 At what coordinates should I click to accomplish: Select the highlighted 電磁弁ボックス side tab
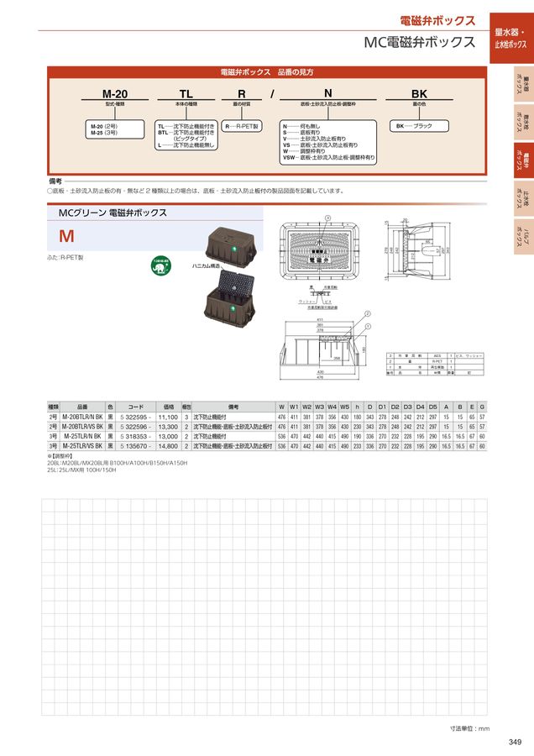click(x=523, y=160)
